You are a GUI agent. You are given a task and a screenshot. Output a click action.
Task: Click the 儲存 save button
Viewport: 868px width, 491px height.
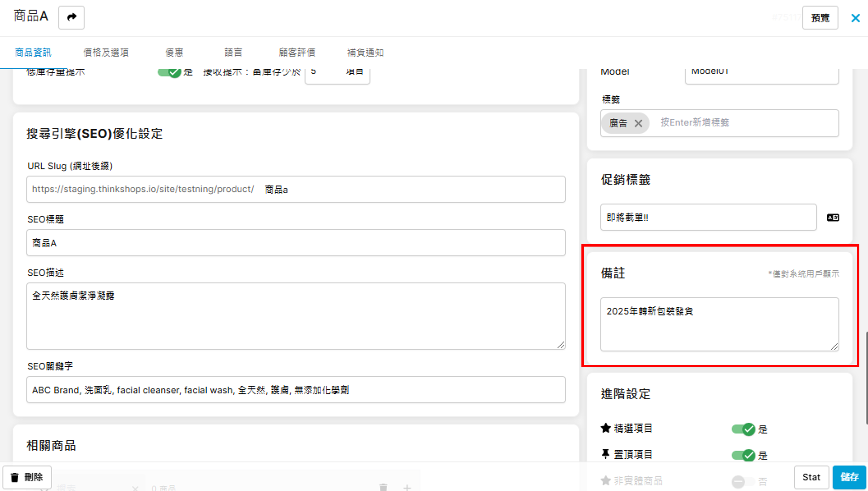tap(849, 477)
